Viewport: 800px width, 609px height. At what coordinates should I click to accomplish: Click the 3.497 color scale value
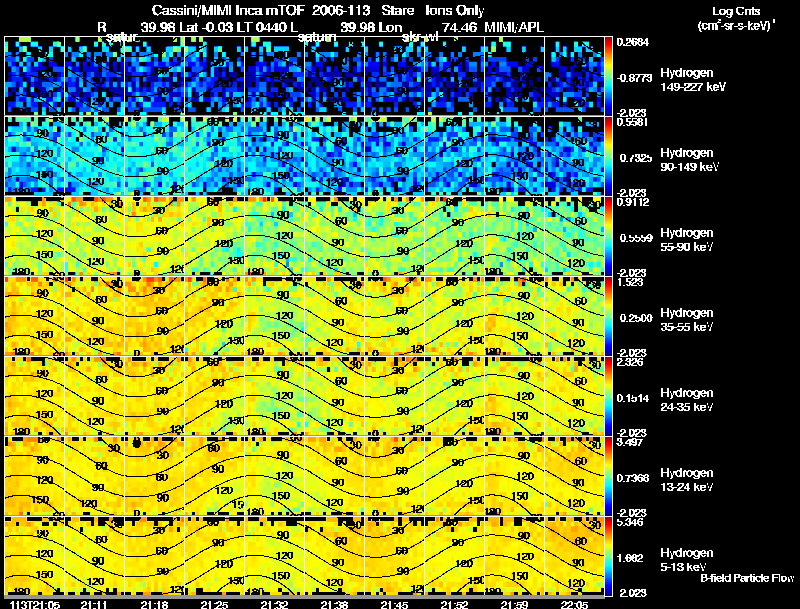(629, 442)
